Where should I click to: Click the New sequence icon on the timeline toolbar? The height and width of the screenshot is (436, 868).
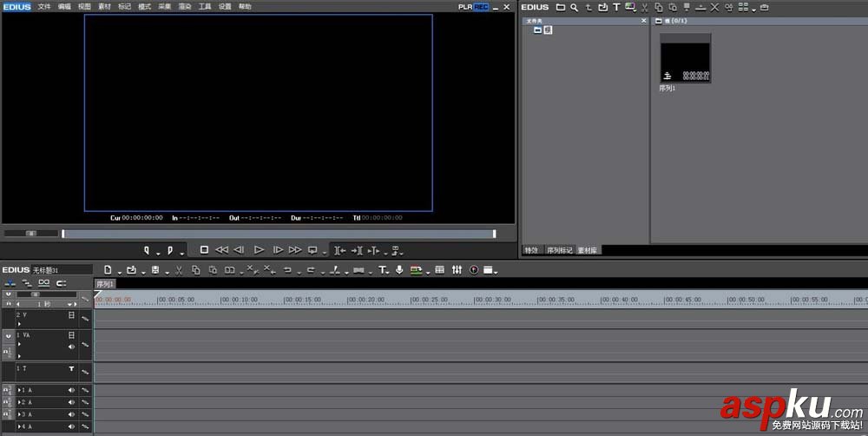click(108, 270)
